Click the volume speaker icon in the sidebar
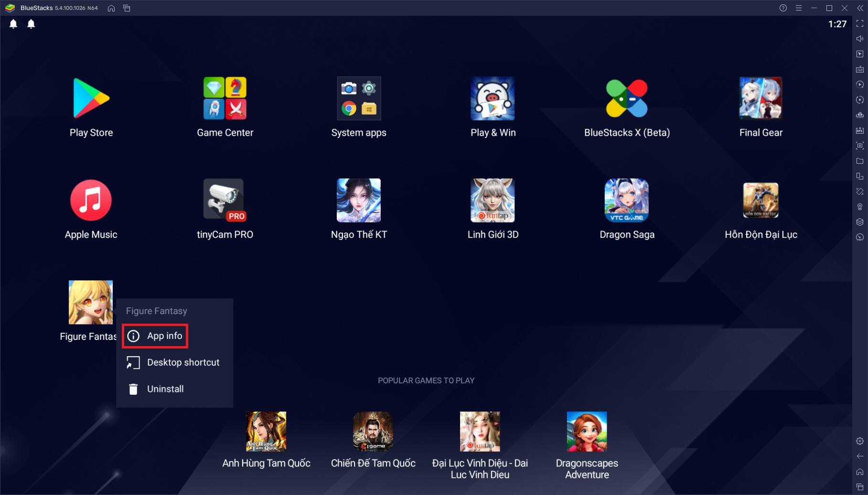This screenshot has width=868, height=495. 860,39
